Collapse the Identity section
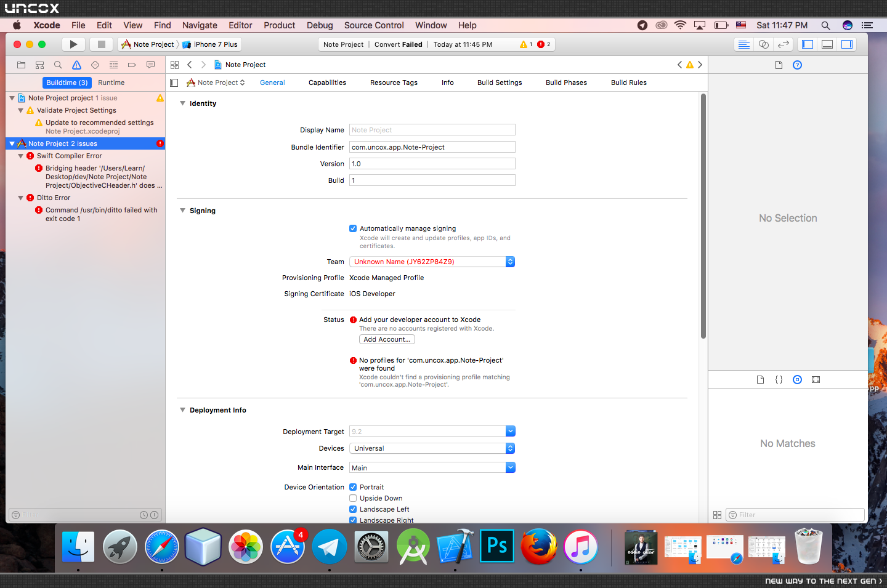Screen dimensions: 887x588 pos(182,103)
